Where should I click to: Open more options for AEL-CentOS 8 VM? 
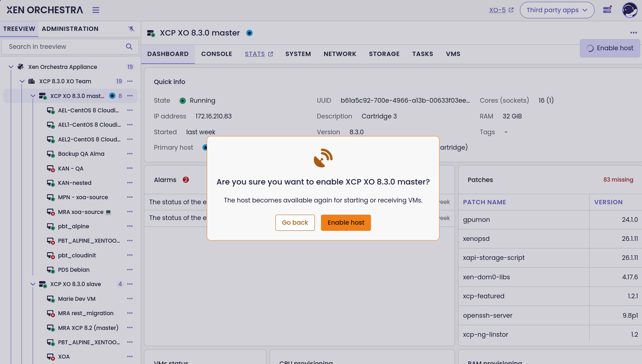coord(130,110)
